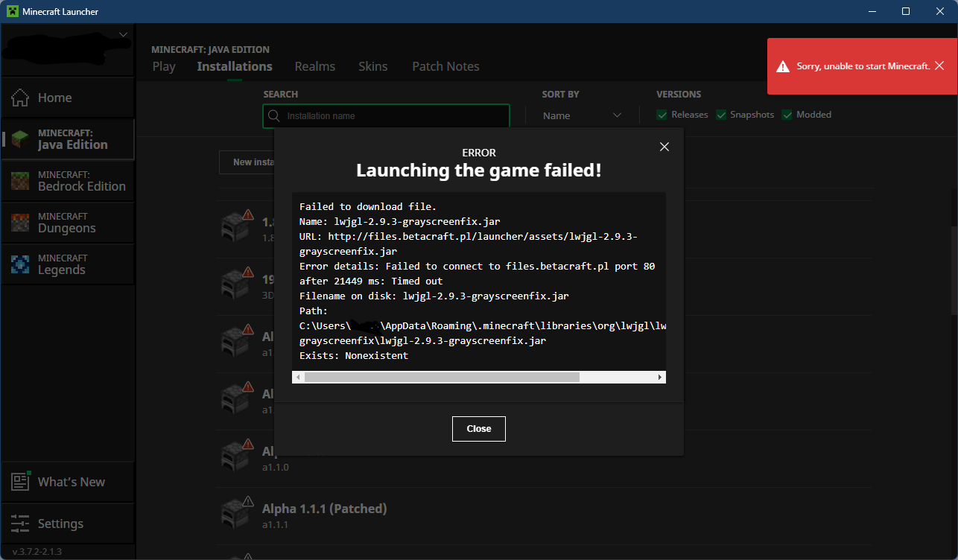Click the installations list vertical scrollbar
Image resolution: width=958 pixels, height=560 pixels.
click(954, 270)
